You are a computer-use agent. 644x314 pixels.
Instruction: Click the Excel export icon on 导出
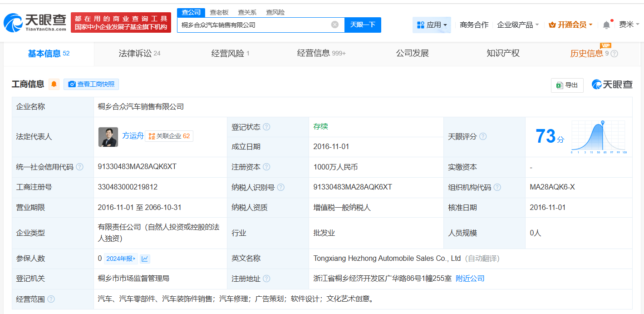point(559,85)
